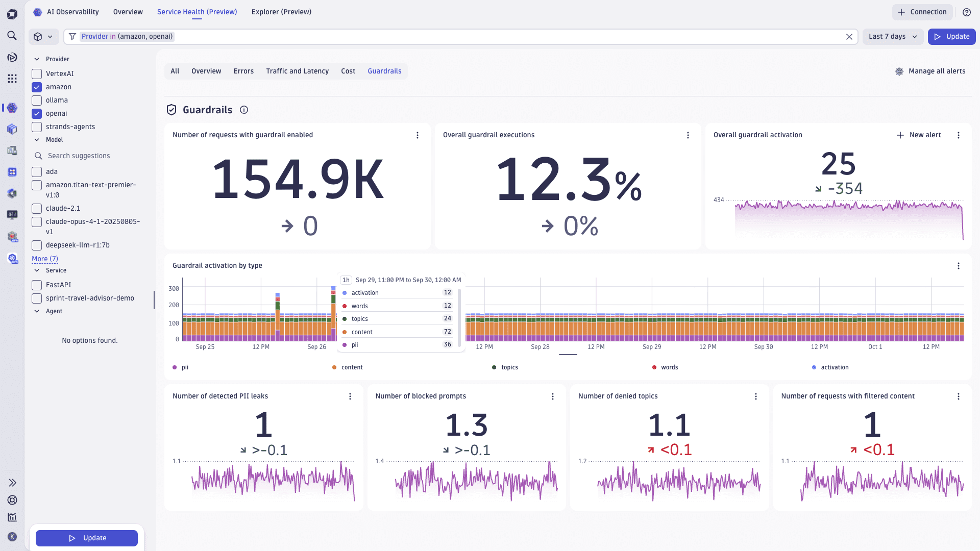This screenshot has height=551, width=980.
Task: Open the apps grid icon in sidebar
Action: pyautogui.click(x=12, y=79)
